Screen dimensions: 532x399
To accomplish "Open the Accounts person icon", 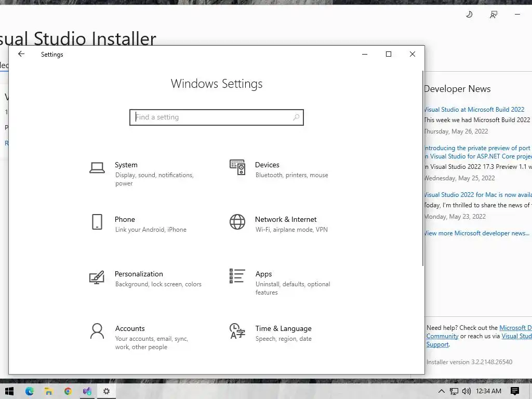I will pyautogui.click(x=97, y=331).
